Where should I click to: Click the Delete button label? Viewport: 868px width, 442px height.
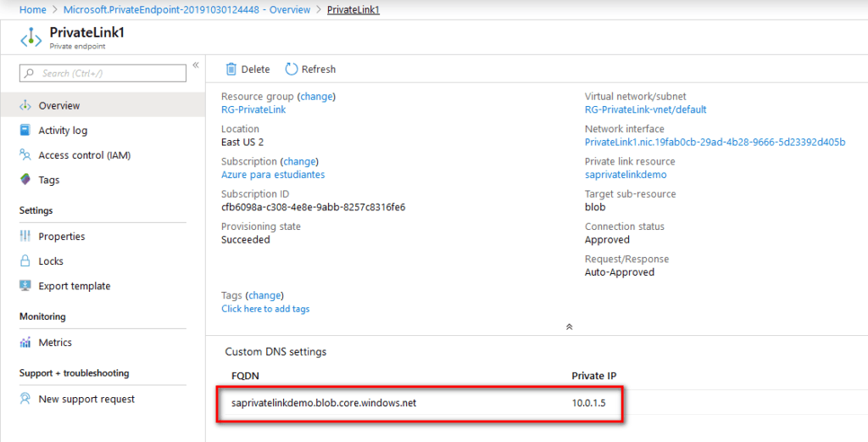point(256,70)
